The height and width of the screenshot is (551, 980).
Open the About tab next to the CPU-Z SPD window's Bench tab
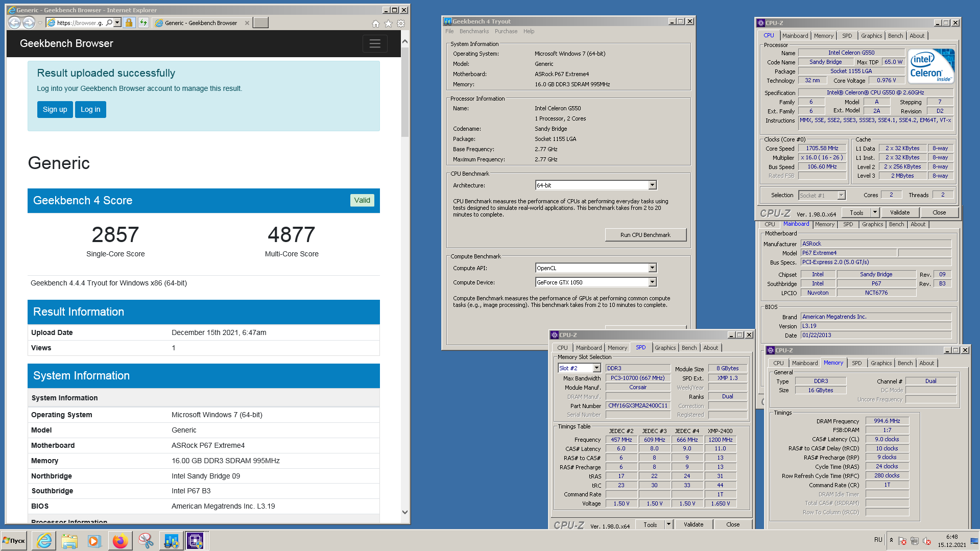coord(710,348)
